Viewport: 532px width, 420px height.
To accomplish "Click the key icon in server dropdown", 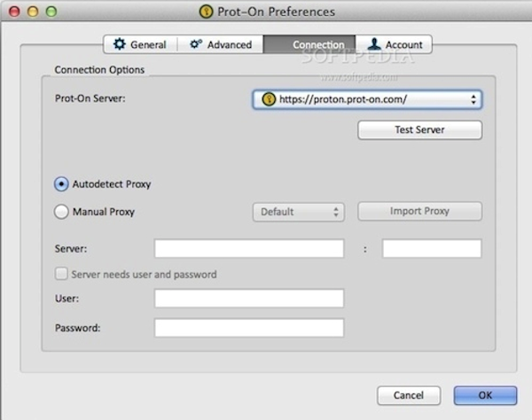I will click(269, 99).
